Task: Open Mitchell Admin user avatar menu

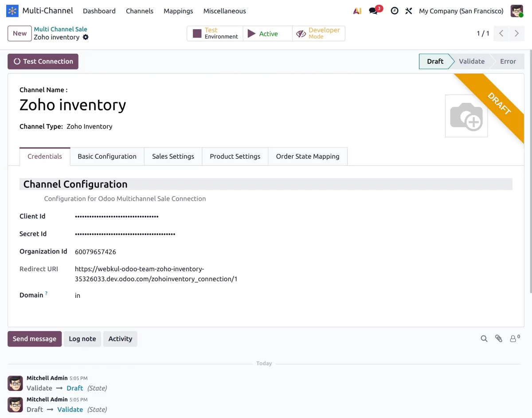Action: [517, 11]
